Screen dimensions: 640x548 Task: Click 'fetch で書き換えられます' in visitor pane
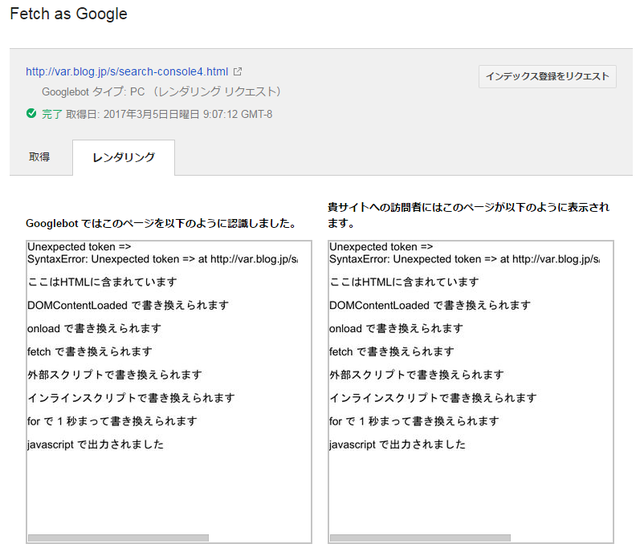tap(392, 352)
